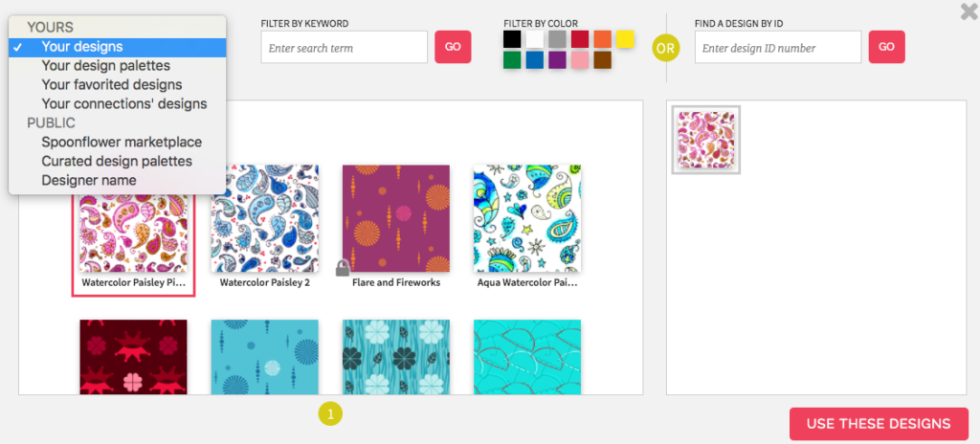Image resolution: width=980 pixels, height=444 pixels.
Task: Close the design picker dialog with X
Action: tap(969, 11)
